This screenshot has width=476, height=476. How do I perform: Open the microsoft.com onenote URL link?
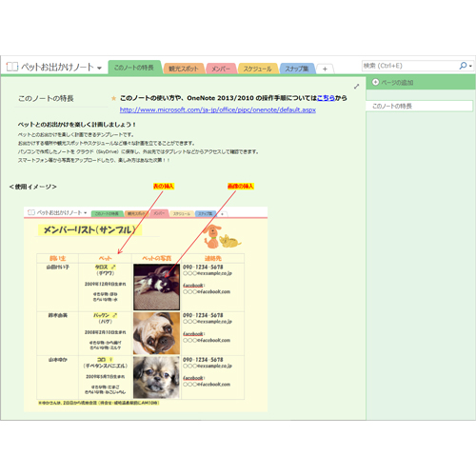pos(218,109)
